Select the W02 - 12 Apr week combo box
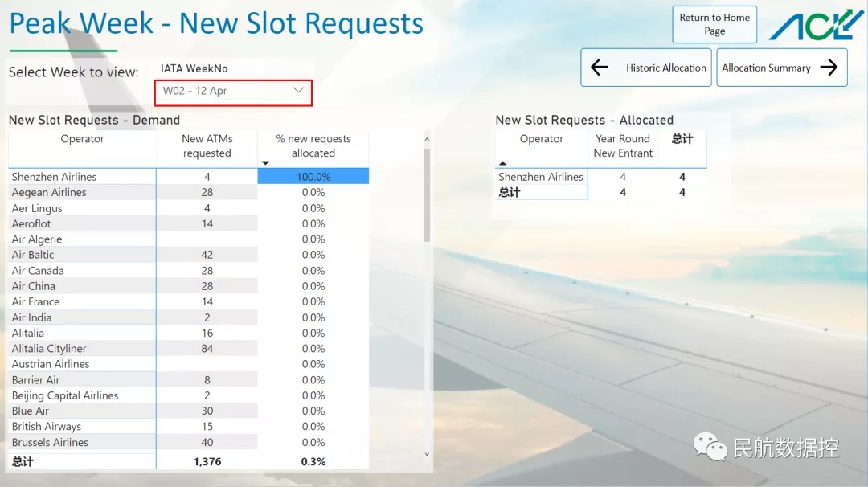868x487 pixels. pos(234,92)
